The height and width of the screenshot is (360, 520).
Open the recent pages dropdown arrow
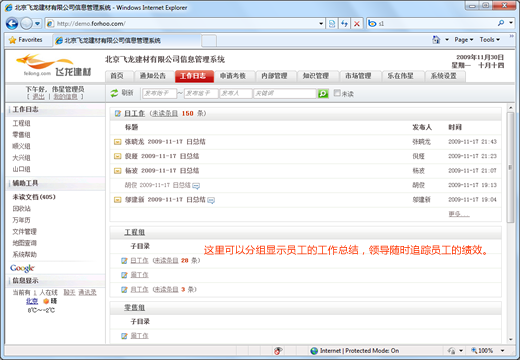37,24
